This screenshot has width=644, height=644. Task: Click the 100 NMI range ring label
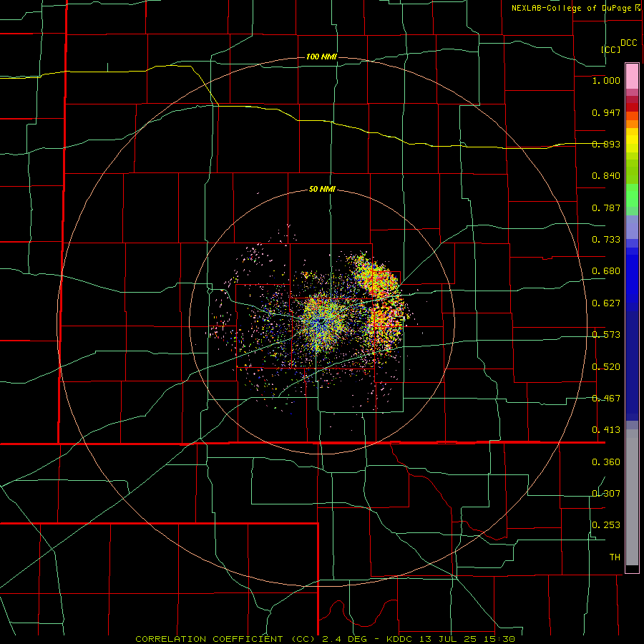[x=321, y=57]
